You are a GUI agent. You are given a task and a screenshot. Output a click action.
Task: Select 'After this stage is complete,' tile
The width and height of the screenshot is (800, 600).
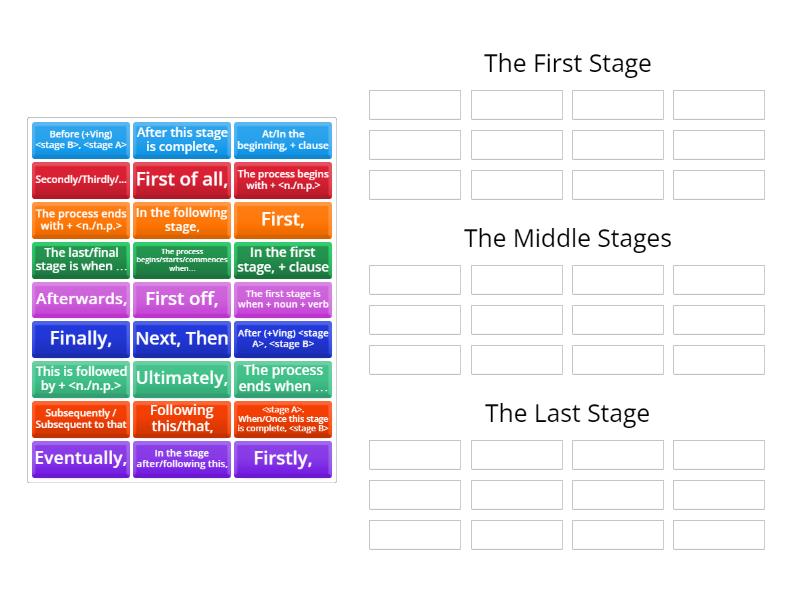pos(182,140)
